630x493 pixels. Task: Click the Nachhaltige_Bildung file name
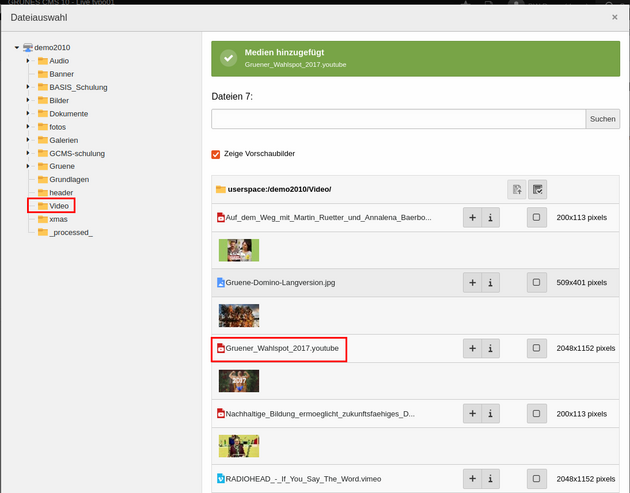click(320, 413)
